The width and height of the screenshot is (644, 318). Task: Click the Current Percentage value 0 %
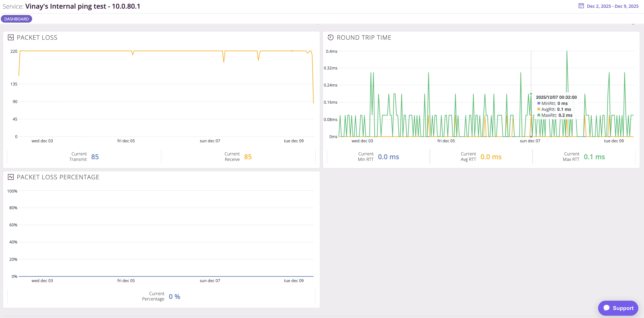coord(174,296)
